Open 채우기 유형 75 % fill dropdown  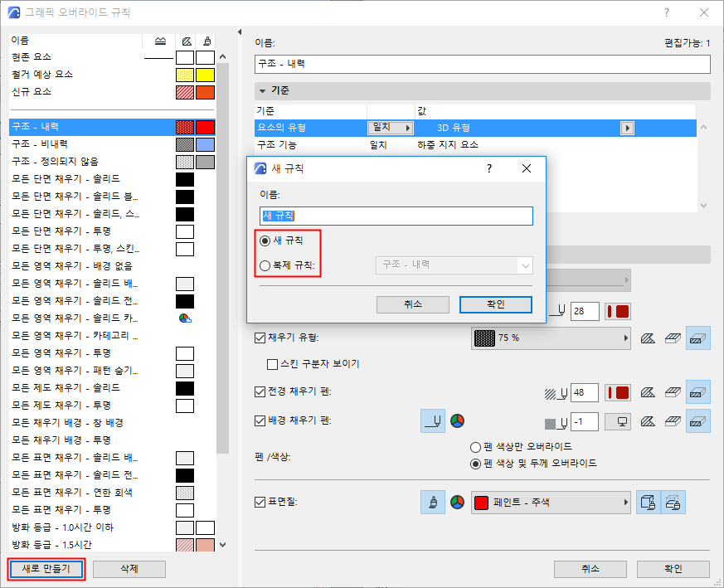[x=551, y=338]
